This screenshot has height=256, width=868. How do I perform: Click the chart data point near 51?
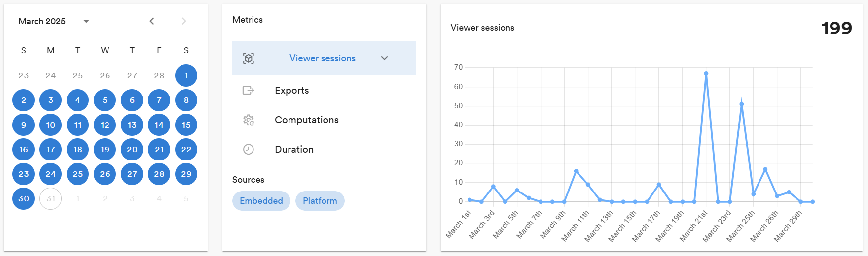[742, 104]
